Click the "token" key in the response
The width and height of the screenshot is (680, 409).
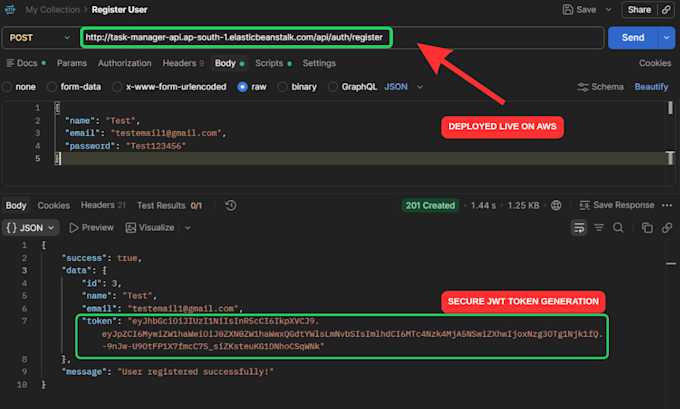[x=99, y=321]
